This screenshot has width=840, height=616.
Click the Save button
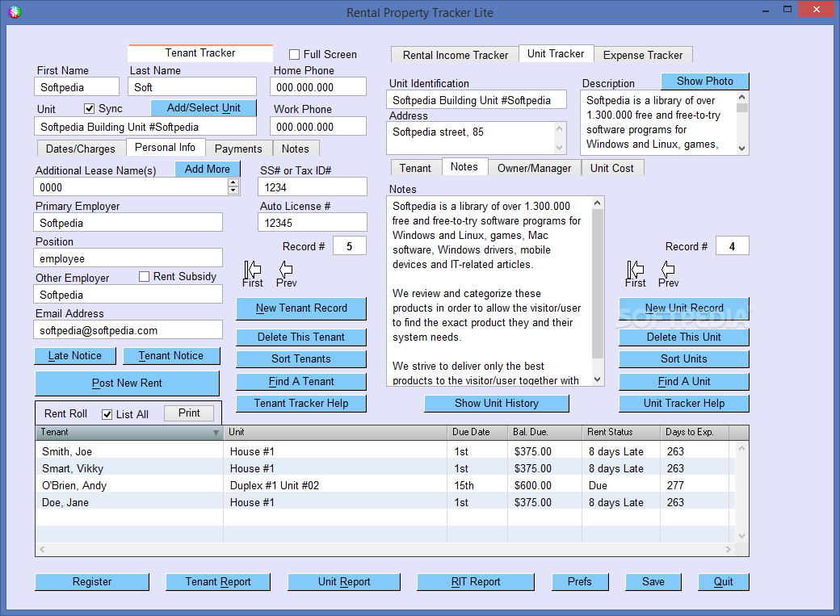pos(653,582)
